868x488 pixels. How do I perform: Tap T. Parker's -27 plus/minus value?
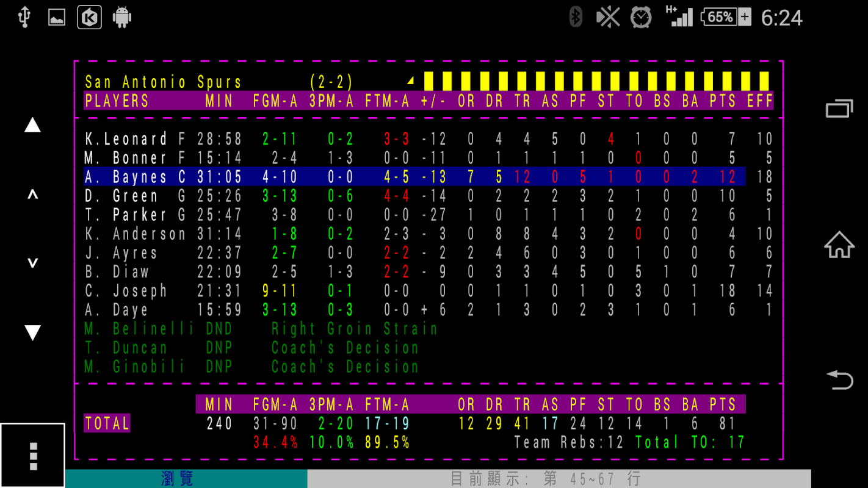click(x=433, y=215)
